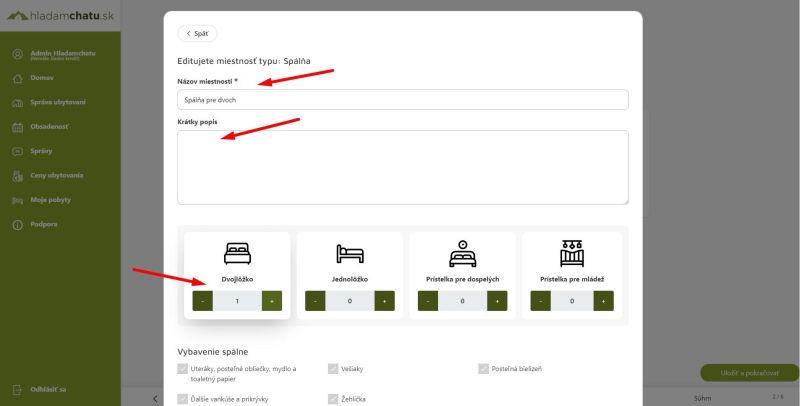The width and height of the screenshot is (800, 406).
Task: Increase Prístelka pre mládež count
Action: (x=604, y=301)
